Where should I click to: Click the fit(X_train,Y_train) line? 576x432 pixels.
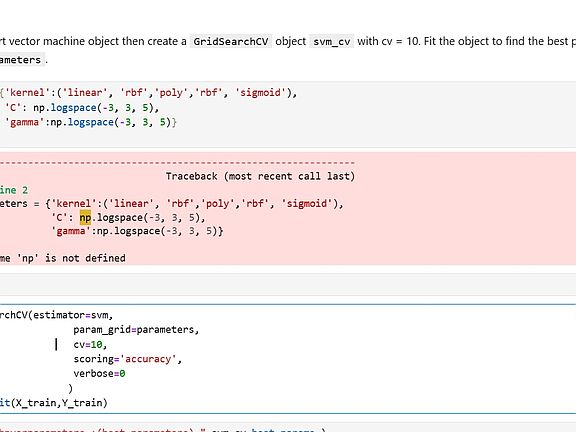tap(54, 403)
